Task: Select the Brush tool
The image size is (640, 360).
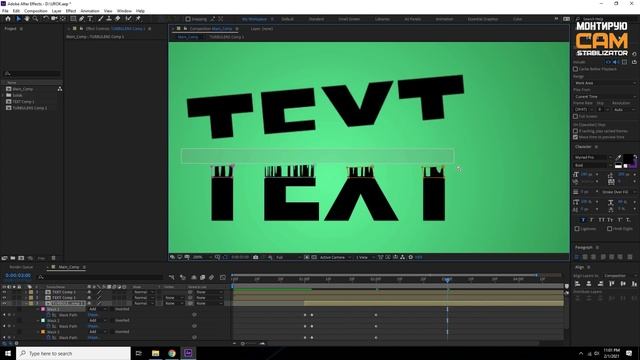Action: point(100,19)
